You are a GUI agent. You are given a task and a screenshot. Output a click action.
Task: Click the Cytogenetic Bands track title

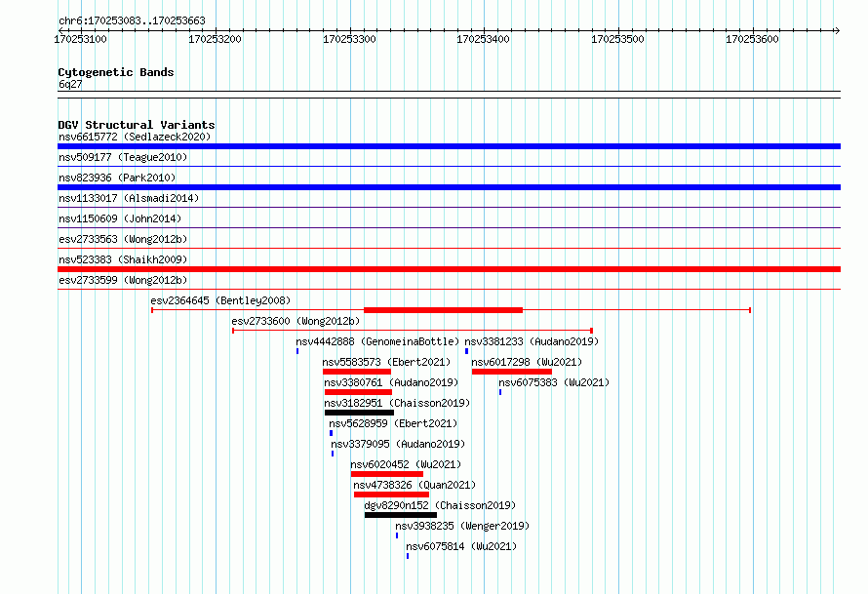tap(116, 72)
